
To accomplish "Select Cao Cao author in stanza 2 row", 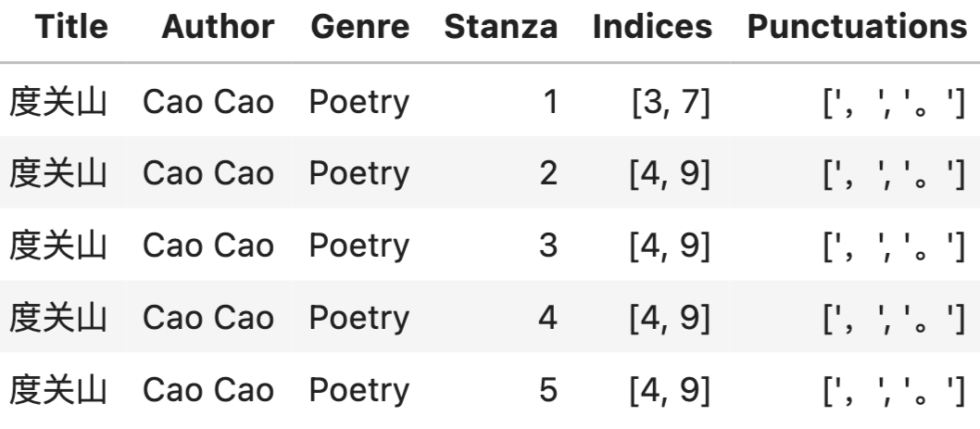I will point(208,173).
